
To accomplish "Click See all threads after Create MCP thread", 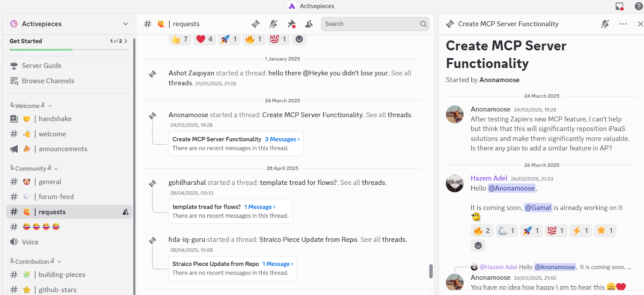I will click(x=389, y=115).
